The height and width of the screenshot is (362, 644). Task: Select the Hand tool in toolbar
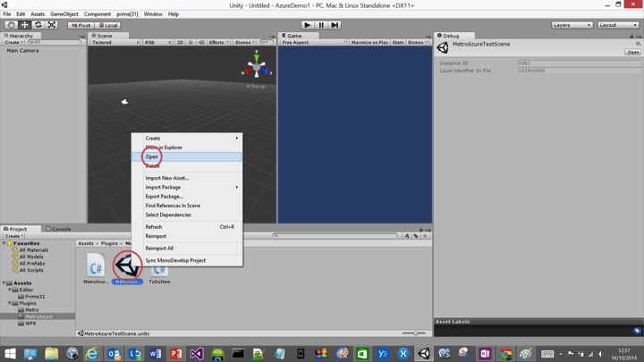click(11, 25)
